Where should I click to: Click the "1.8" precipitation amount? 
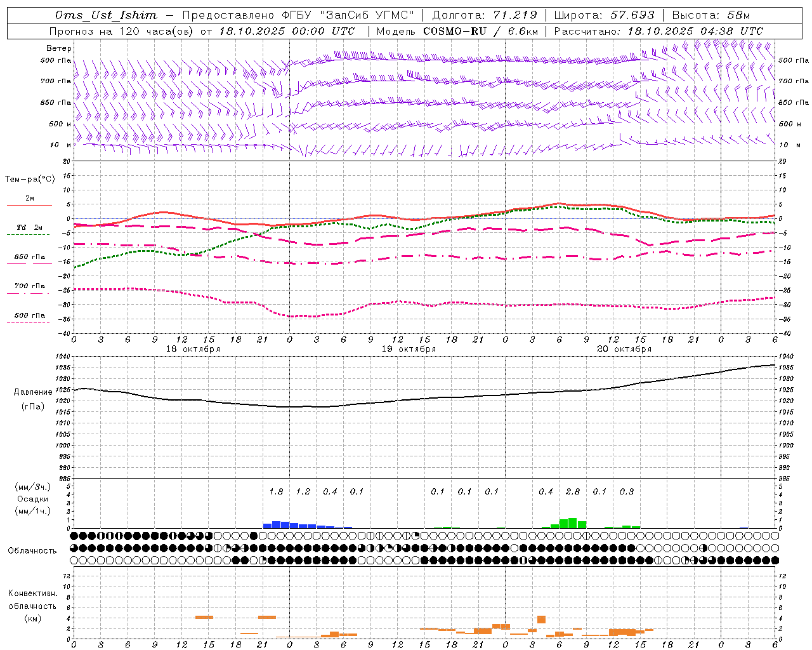pos(276,492)
